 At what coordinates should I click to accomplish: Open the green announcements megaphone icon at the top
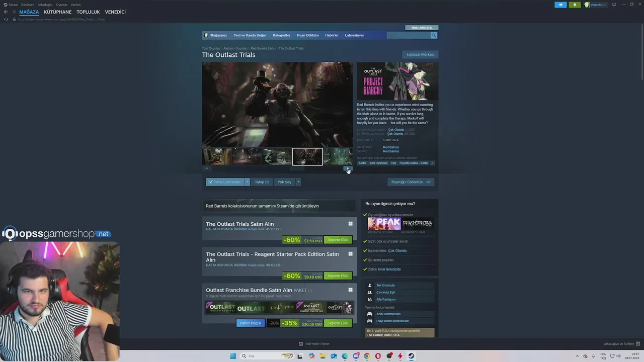560,5
